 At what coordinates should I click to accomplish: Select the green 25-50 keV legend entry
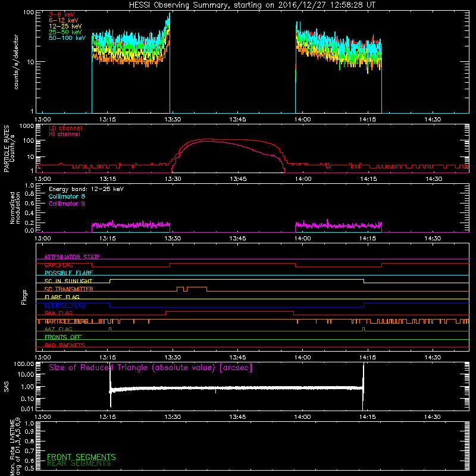click(x=65, y=32)
